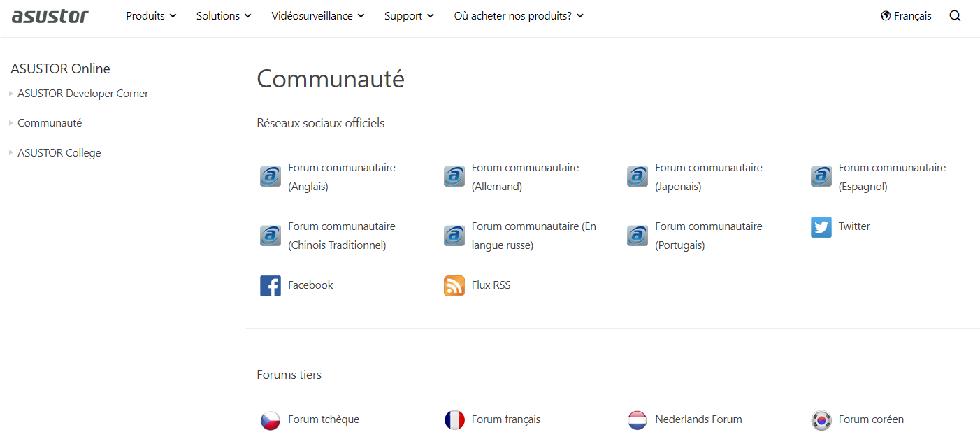Viewport: 980px width, 446px height.
Task: Click the English community forum icon
Action: point(271,176)
